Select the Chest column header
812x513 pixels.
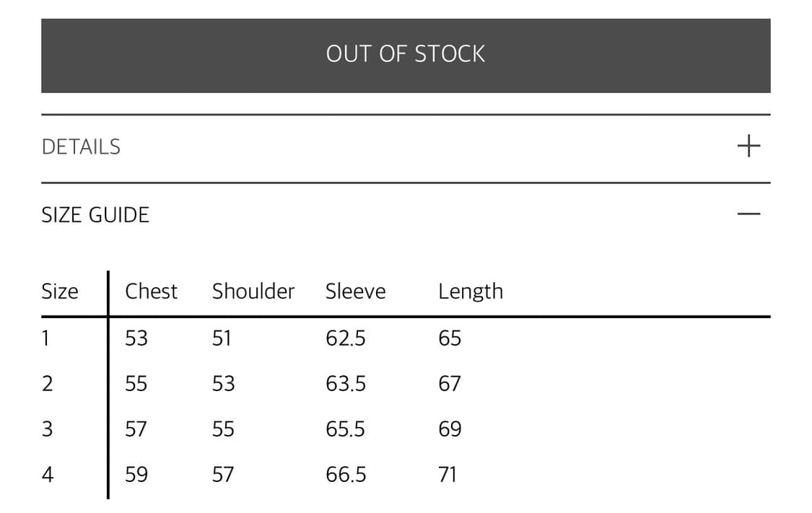[151, 291]
